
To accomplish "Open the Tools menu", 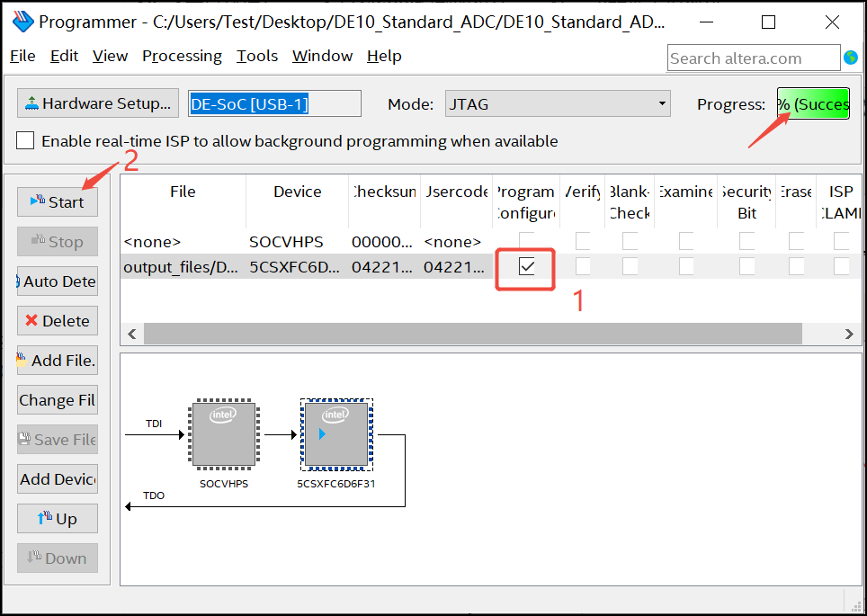I will (257, 56).
